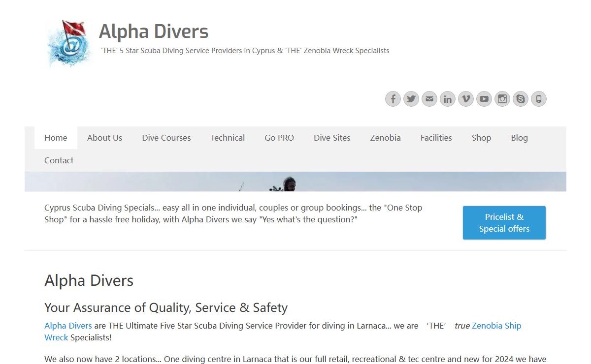This screenshot has width=591, height=364.
Task: Click the Alpha Divers site title
Action: click(154, 31)
